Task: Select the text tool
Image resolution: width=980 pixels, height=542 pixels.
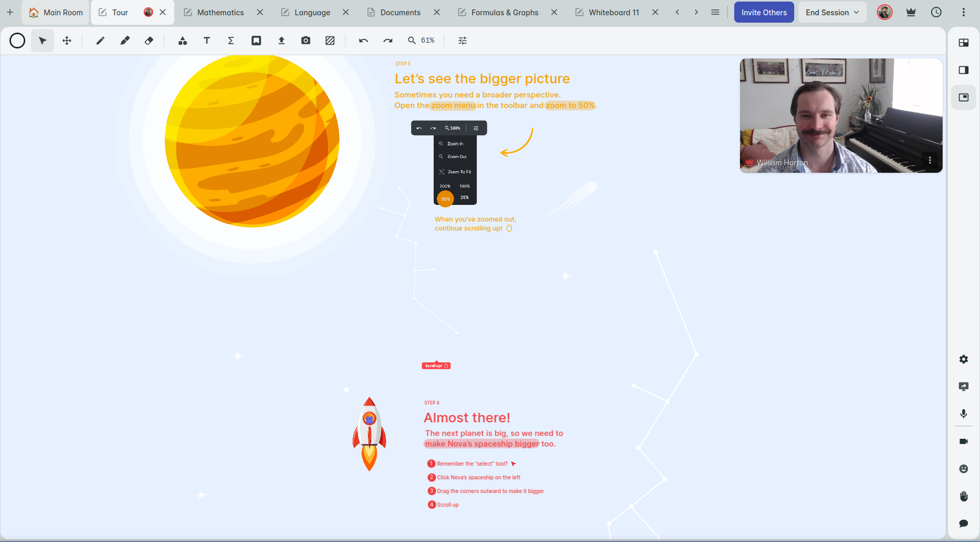Action: 207,41
